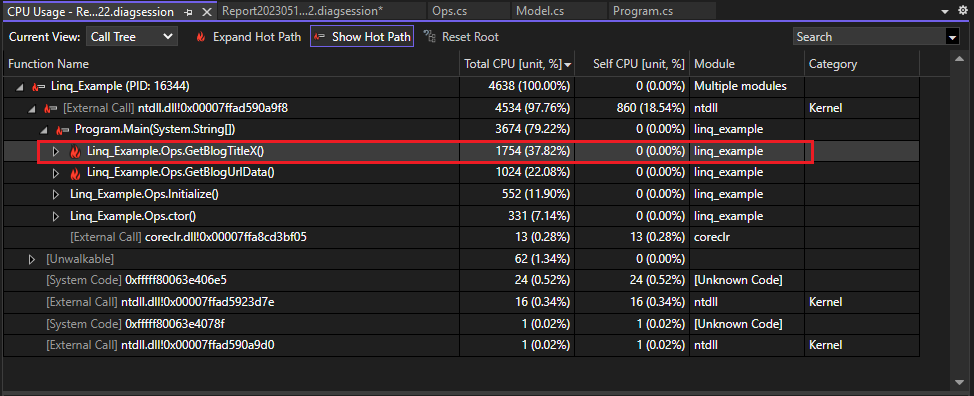Screen dimensions: 974x396
Task: Expand the GetBlogUrlData() node
Action: tap(56, 173)
